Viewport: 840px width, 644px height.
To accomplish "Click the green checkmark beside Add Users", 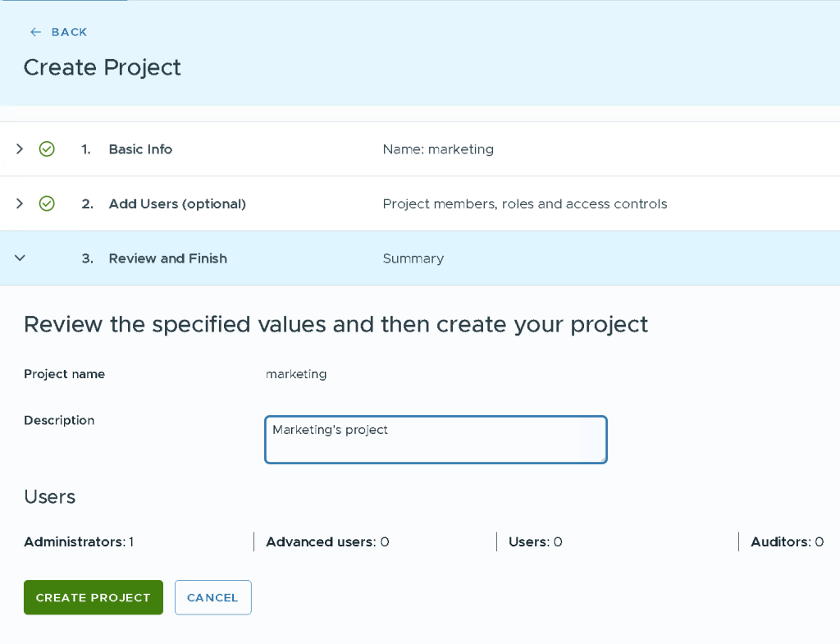I will 47,203.
